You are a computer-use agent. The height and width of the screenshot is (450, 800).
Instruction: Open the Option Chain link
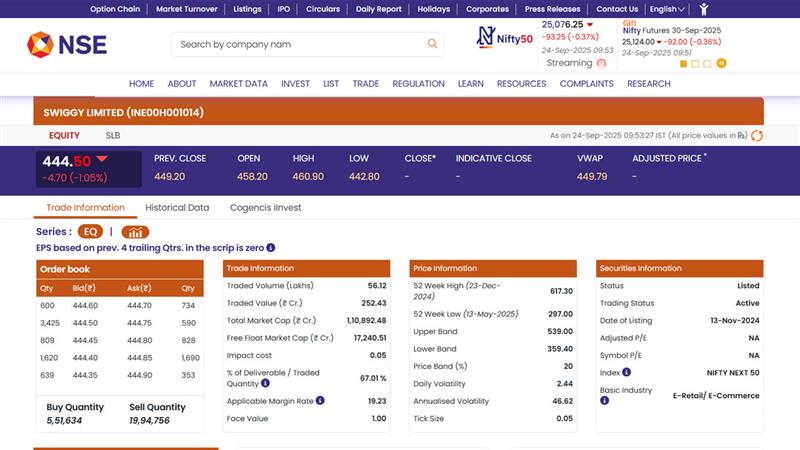click(x=115, y=9)
